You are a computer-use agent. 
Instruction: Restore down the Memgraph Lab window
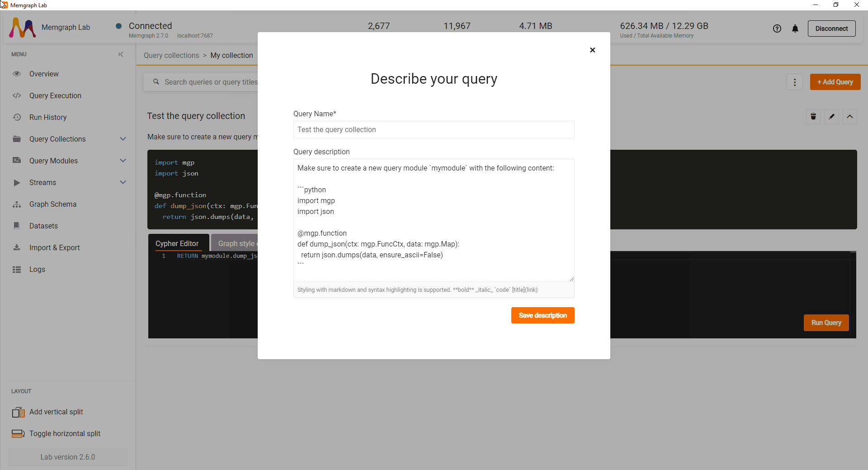[x=836, y=5]
